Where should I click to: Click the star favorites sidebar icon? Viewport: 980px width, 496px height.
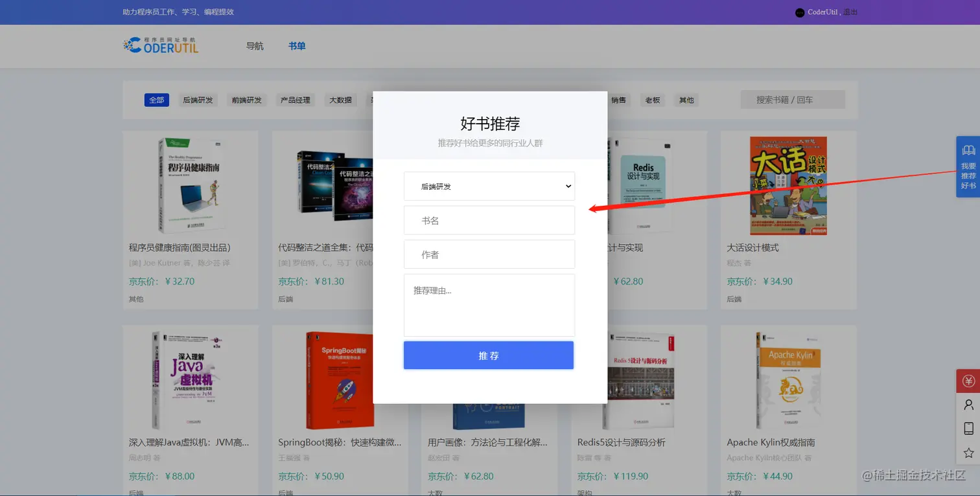click(x=968, y=453)
